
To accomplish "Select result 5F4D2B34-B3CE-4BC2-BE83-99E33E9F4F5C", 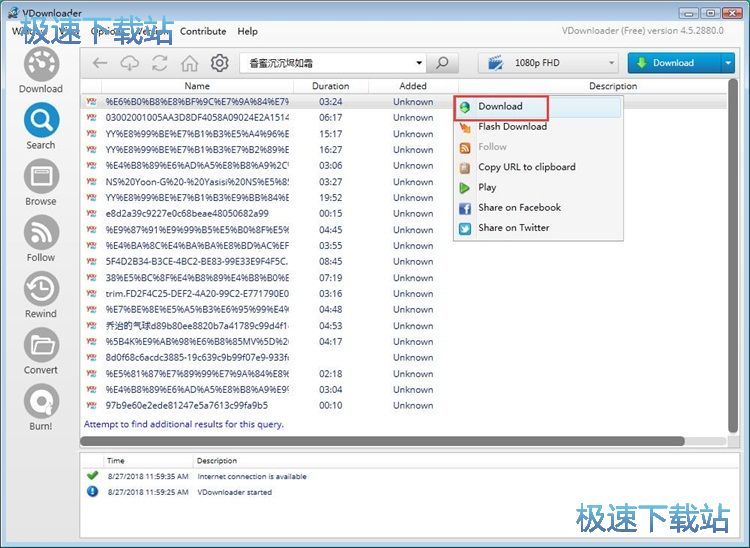I will pyautogui.click(x=197, y=262).
